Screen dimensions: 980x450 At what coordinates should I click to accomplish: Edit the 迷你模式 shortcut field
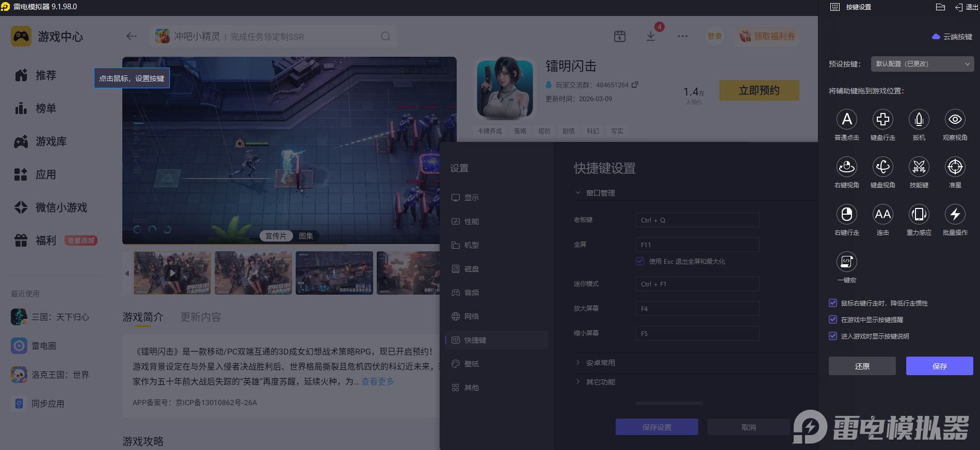pos(698,284)
